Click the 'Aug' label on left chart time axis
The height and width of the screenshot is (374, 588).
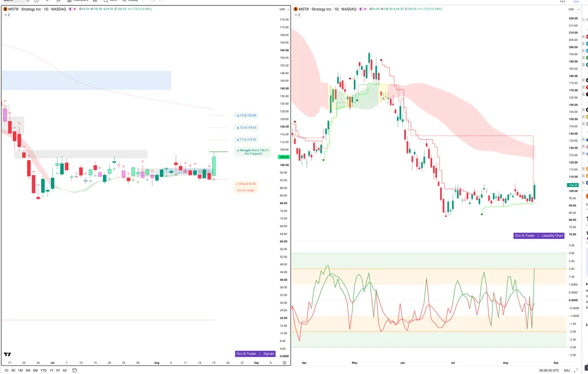pos(157,363)
